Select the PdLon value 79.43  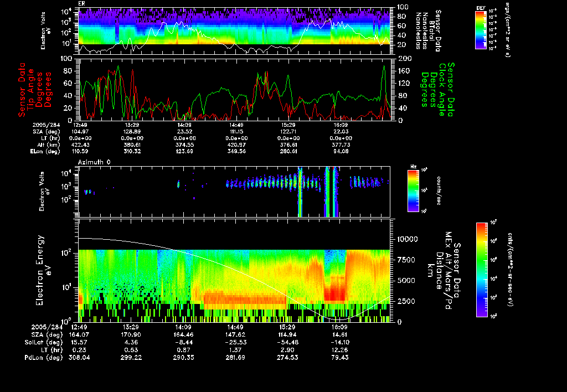[x=339, y=357]
